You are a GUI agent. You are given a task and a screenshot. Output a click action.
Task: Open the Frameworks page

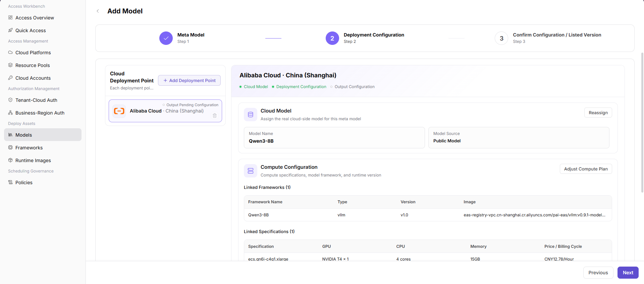pos(43,148)
